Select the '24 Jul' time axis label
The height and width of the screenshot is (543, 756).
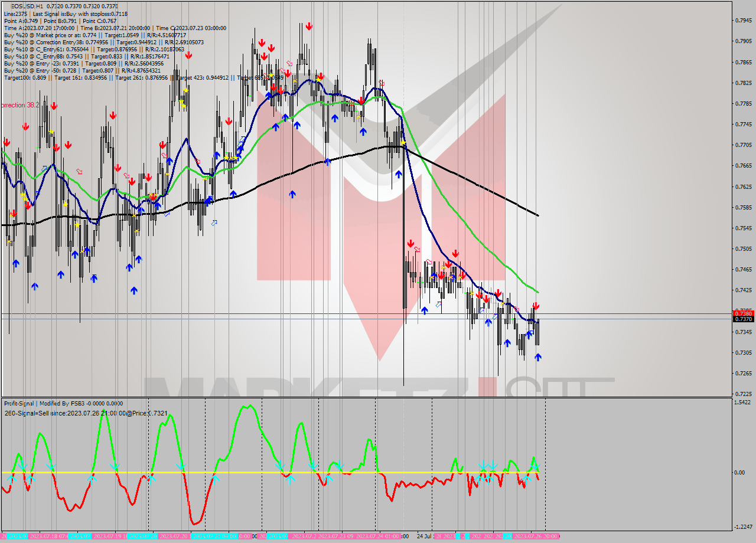(425, 537)
